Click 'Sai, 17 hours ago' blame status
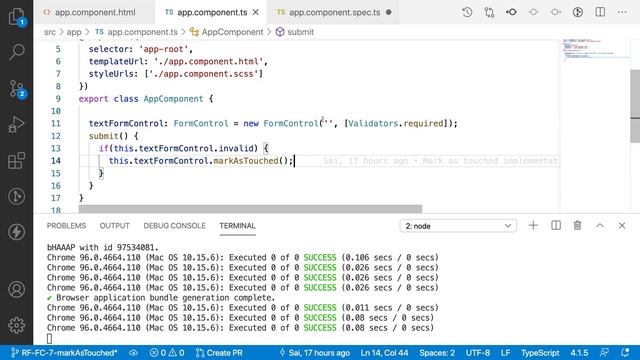Screen dimensions: 640x360 314,353
